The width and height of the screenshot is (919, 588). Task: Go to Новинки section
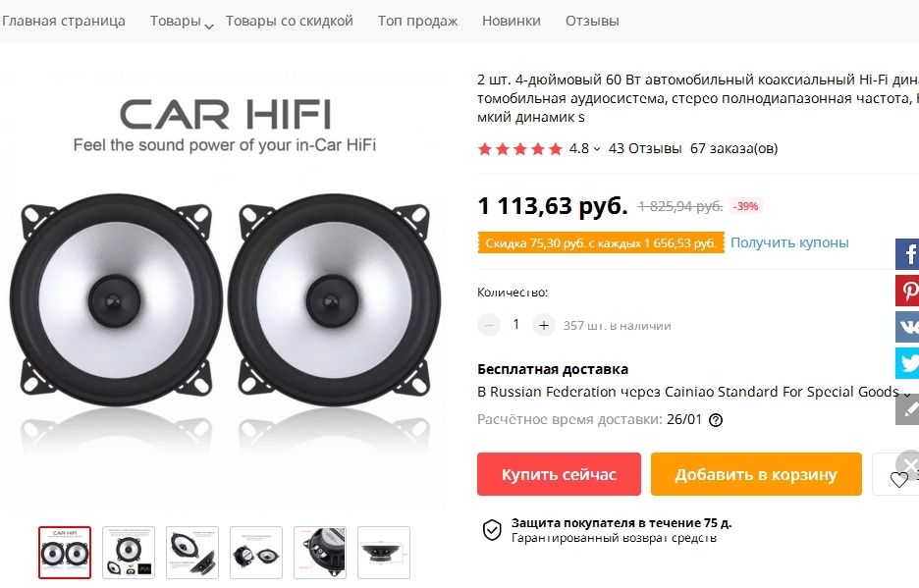pyautogui.click(x=512, y=21)
